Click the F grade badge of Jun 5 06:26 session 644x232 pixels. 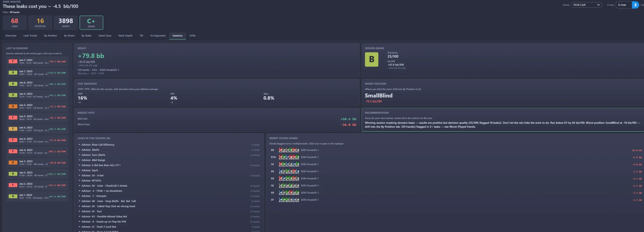pos(13,118)
